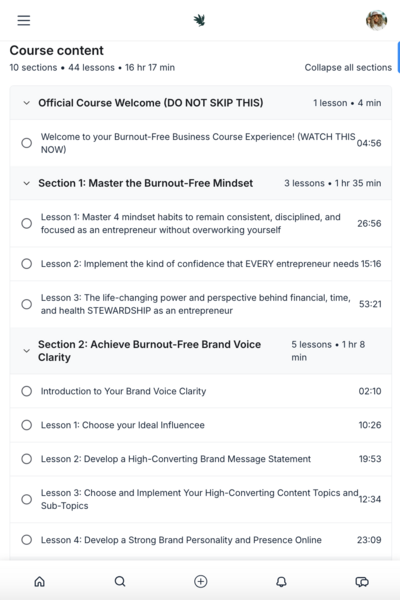Screen dimensions: 400x600
Task: Open Lesson 2 Brand Message Statement lesson
Action: pos(176,459)
